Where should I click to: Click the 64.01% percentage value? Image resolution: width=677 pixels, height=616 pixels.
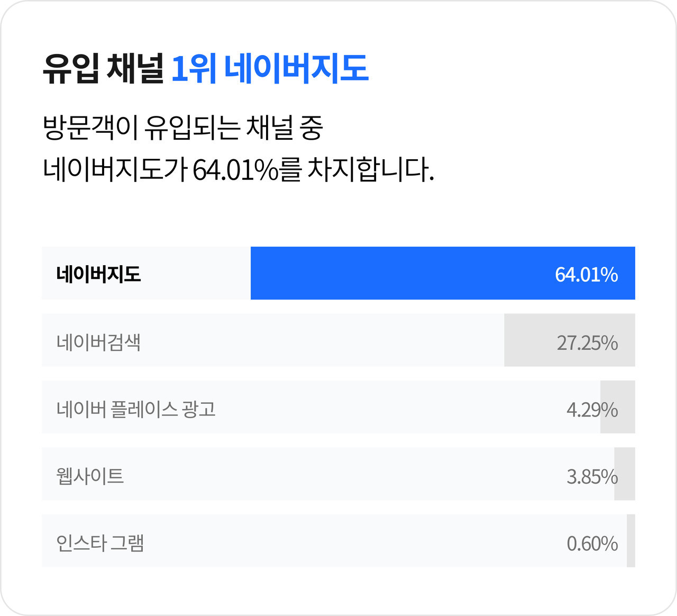(x=586, y=274)
